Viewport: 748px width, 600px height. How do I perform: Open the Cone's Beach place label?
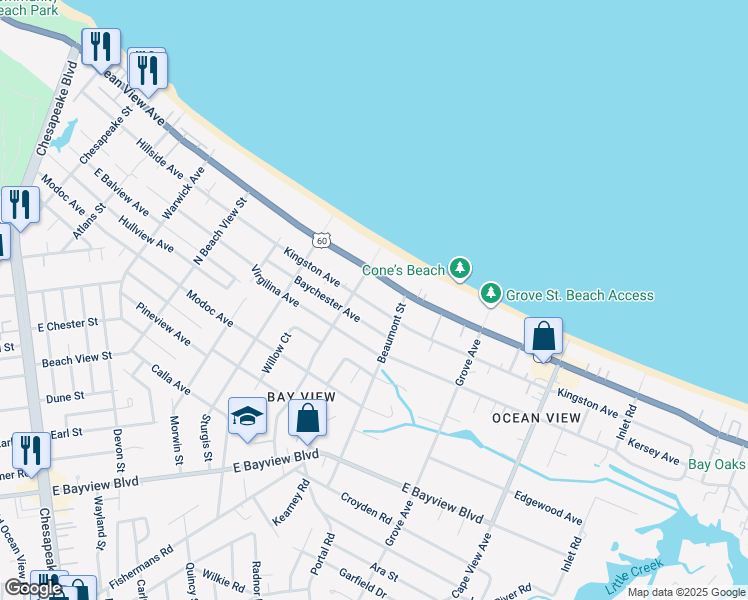click(x=402, y=270)
